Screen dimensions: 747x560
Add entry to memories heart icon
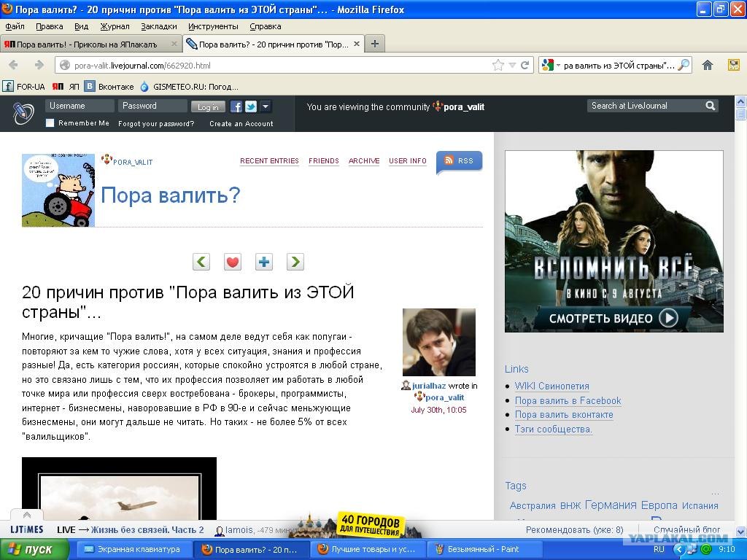click(233, 262)
